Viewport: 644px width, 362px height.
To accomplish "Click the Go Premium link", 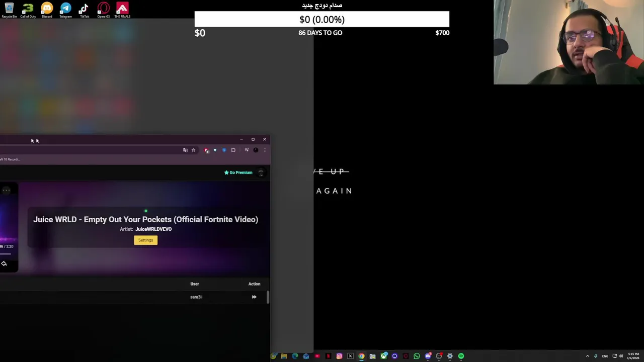I will coord(238,172).
